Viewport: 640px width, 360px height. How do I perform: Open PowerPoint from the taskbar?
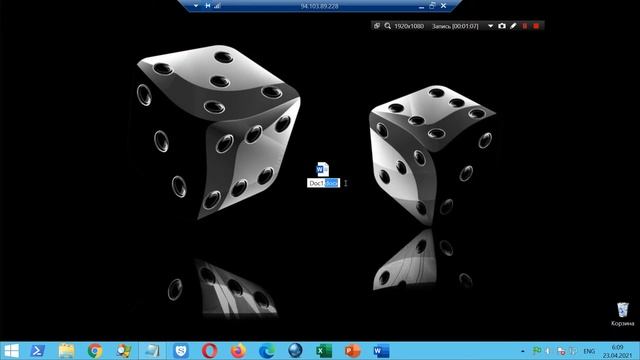coord(352,351)
